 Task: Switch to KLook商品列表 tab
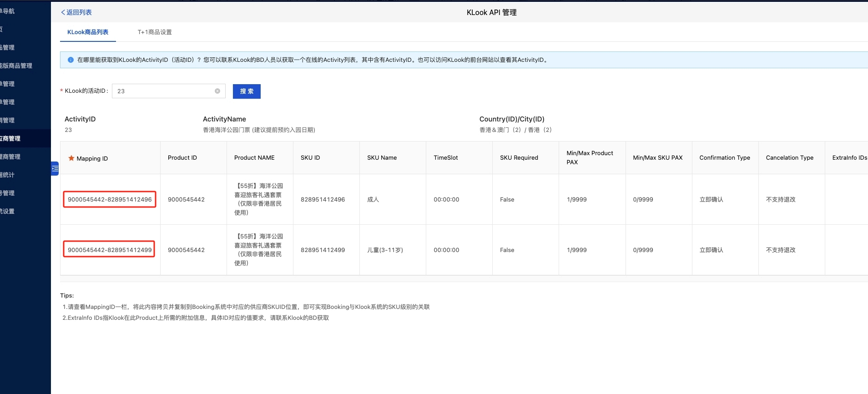(x=88, y=32)
